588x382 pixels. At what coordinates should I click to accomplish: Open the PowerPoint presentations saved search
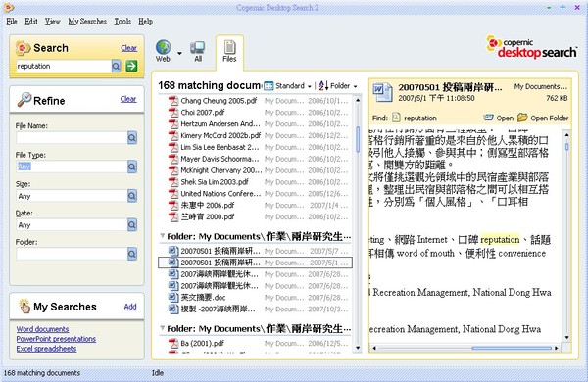(56, 339)
